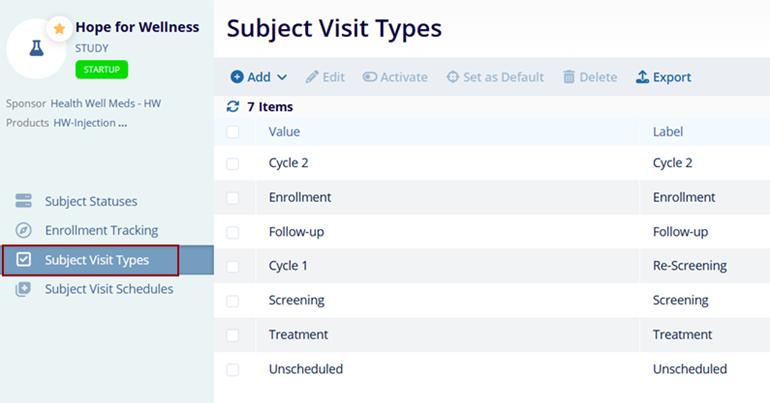The image size is (770, 403).
Task: Click the study flask avatar icon
Action: tap(36, 49)
